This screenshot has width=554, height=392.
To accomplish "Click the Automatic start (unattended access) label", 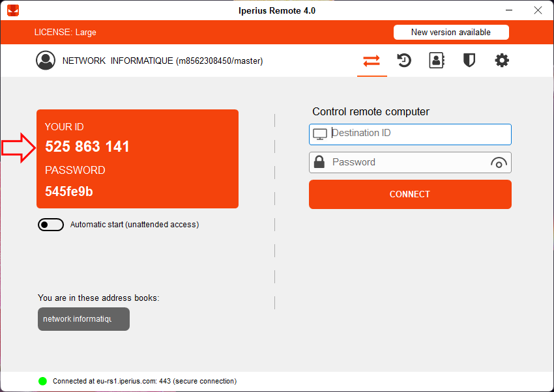I will pos(135,225).
